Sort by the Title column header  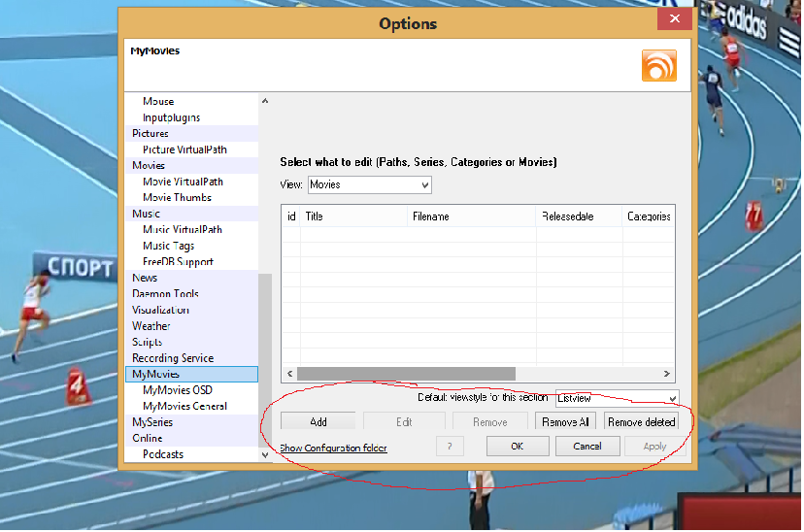click(x=353, y=216)
